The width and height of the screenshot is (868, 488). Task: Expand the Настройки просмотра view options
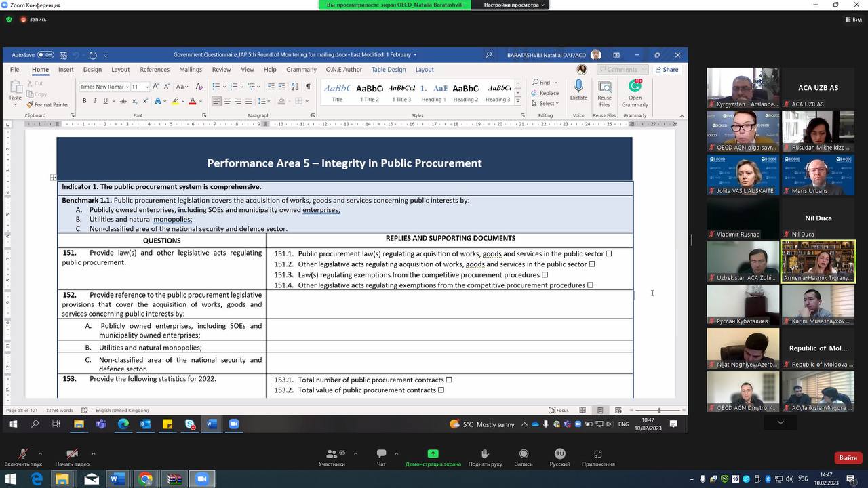513,5
